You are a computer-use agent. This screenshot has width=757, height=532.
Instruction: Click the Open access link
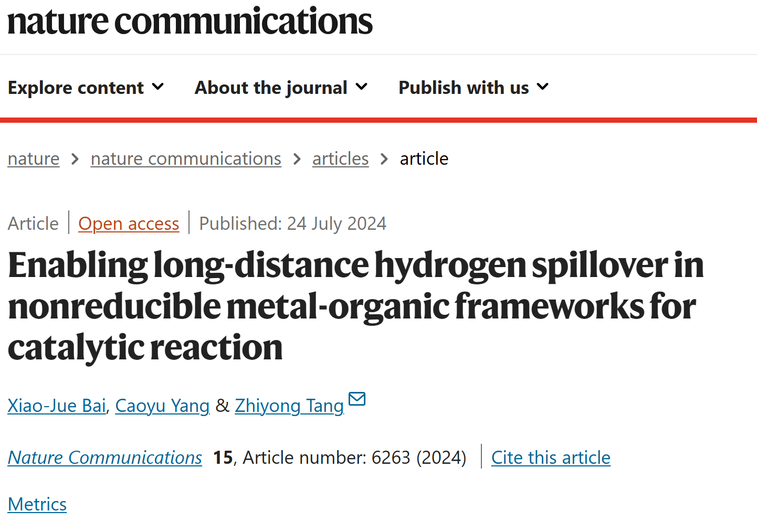(x=129, y=224)
